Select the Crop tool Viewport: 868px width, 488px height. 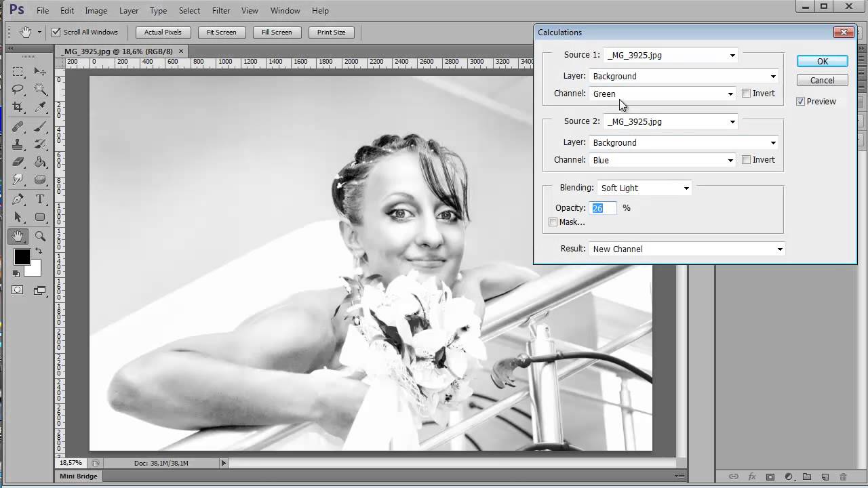pyautogui.click(x=18, y=107)
